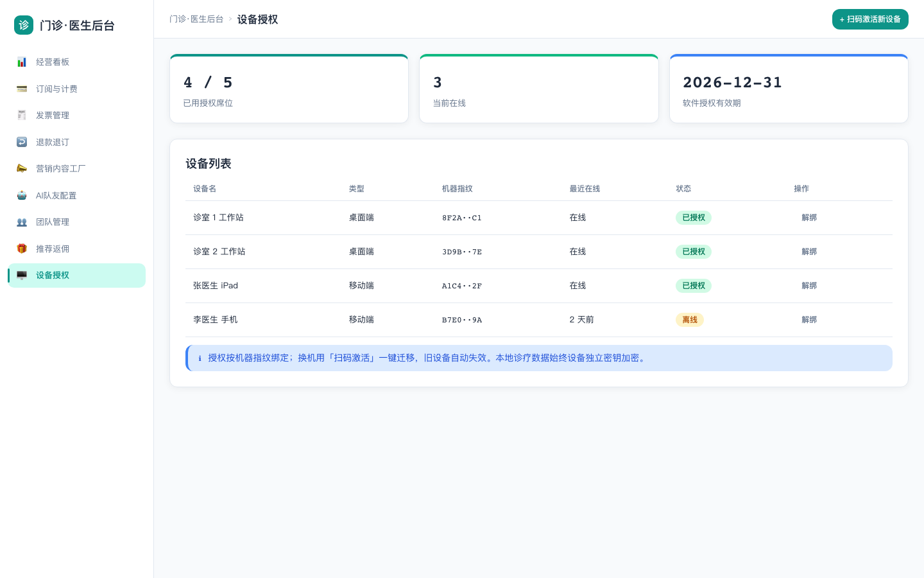Click the 订阅与计费 card icon

22,89
